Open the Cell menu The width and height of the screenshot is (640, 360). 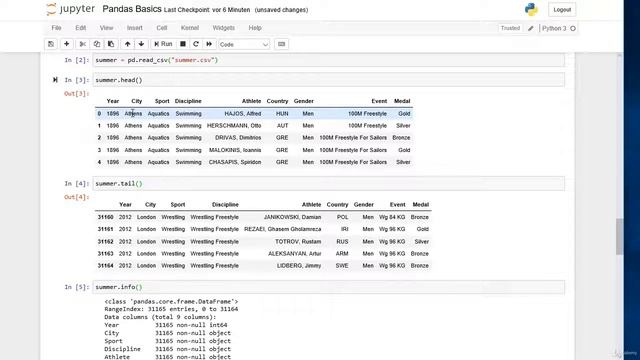162,28
